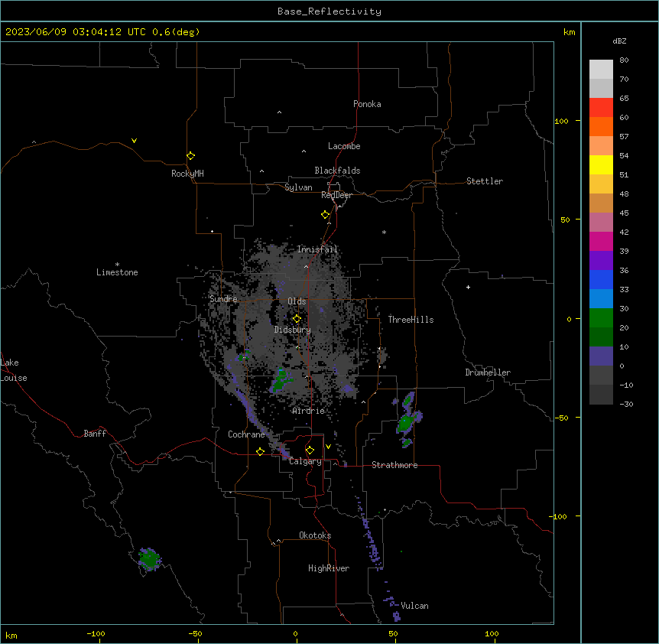Pick the yellow 54-51 dBZ legend swatch
Image resolution: width=659 pixels, height=644 pixels.
tap(601, 164)
